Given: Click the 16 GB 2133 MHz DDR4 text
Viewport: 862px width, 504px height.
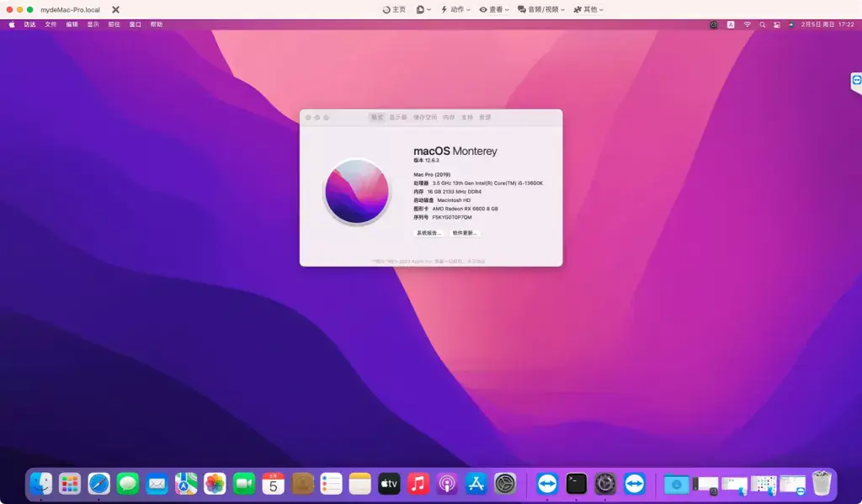Looking at the screenshot, I should tap(454, 192).
